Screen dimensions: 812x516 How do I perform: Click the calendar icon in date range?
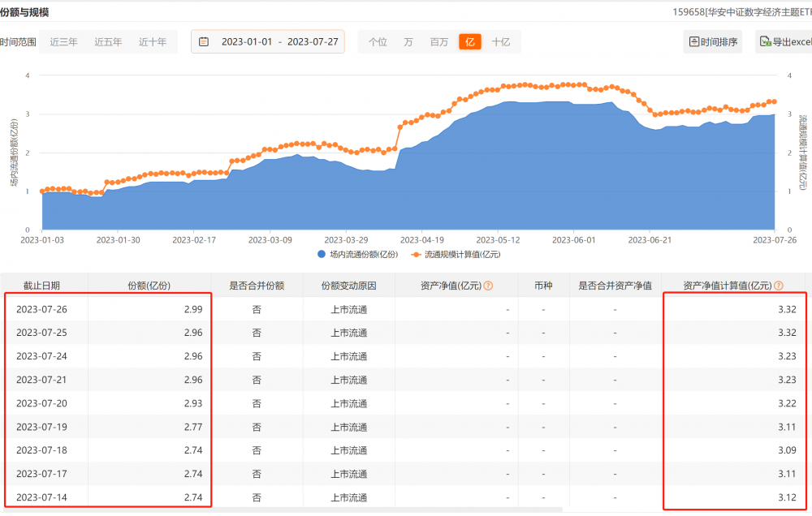click(x=204, y=42)
